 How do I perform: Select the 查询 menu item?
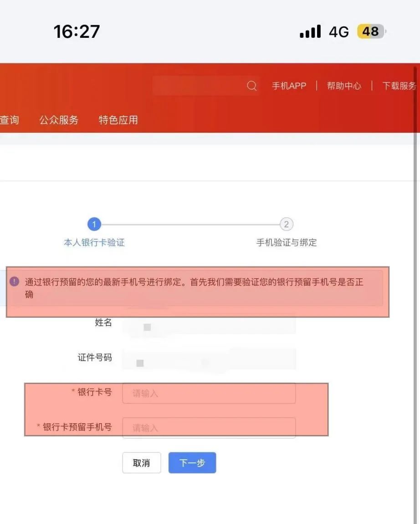[10, 120]
